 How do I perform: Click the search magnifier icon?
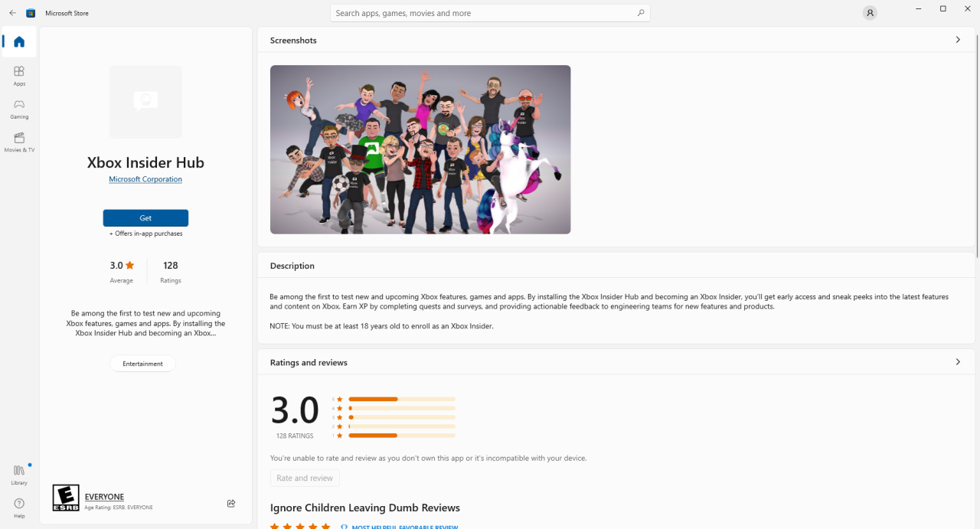coord(641,13)
